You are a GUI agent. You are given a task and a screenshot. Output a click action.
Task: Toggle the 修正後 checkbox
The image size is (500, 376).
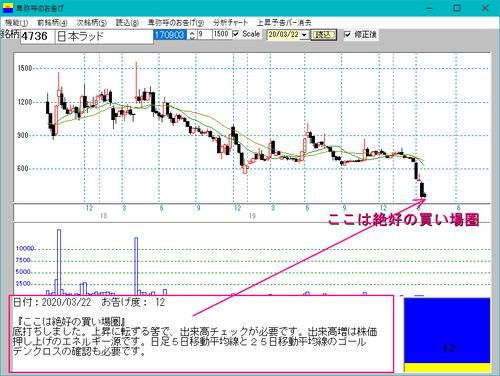[x=347, y=34]
